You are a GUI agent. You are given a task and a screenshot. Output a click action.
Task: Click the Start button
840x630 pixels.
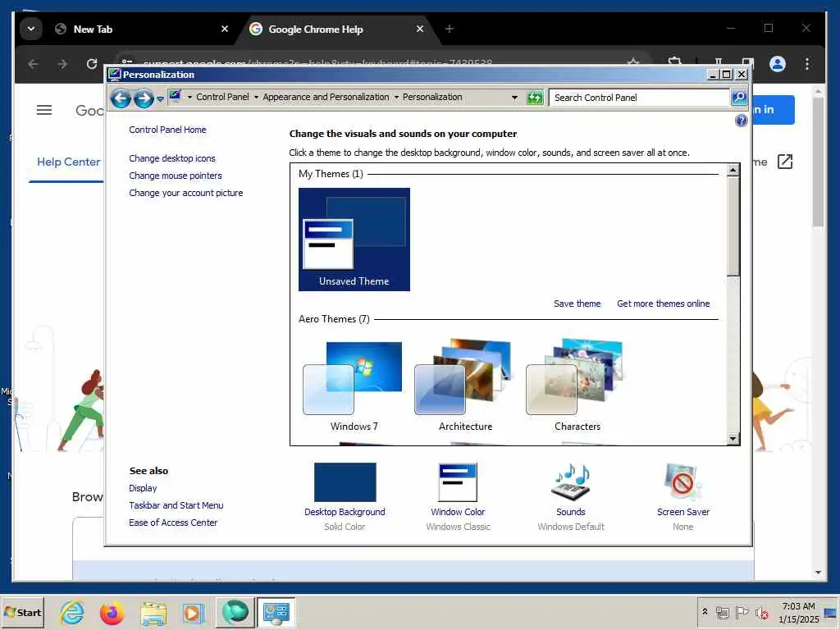click(22, 612)
